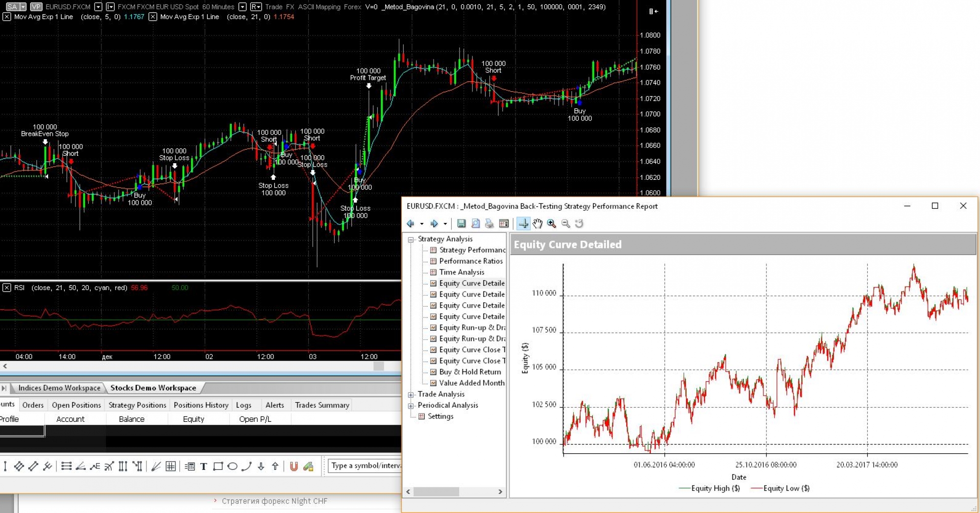Viewport: 980px width, 513px height.
Task: Select the rectangle drawing tool
Action: pyautogui.click(x=218, y=466)
